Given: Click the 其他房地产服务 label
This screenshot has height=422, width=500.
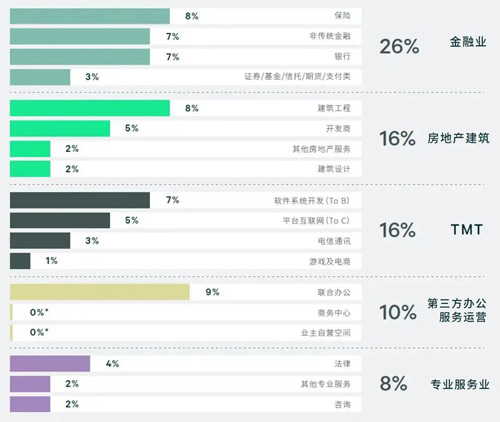Looking at the screenshot, I should tap(322, 149).
